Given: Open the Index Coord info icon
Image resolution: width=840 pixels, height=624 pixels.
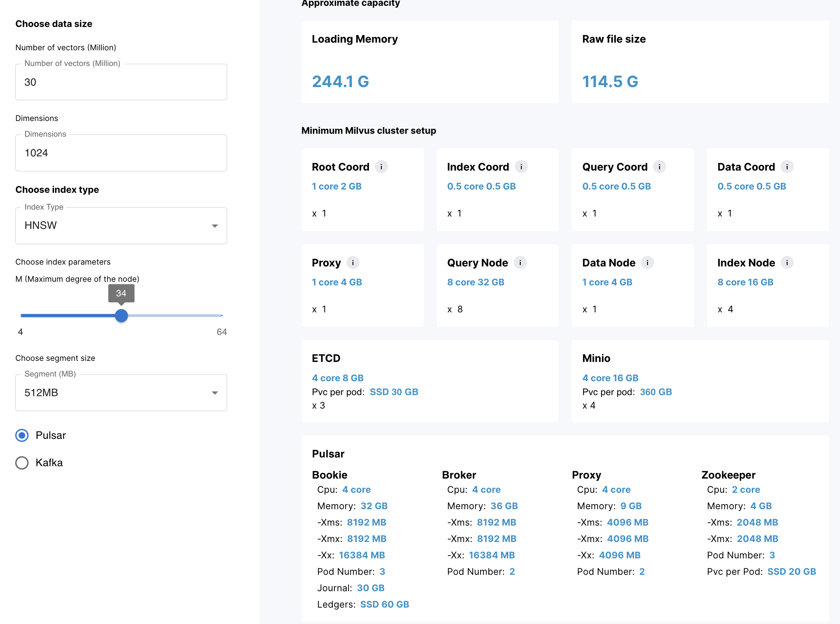Looking at the screenshot, I should [x=521, y=167].
